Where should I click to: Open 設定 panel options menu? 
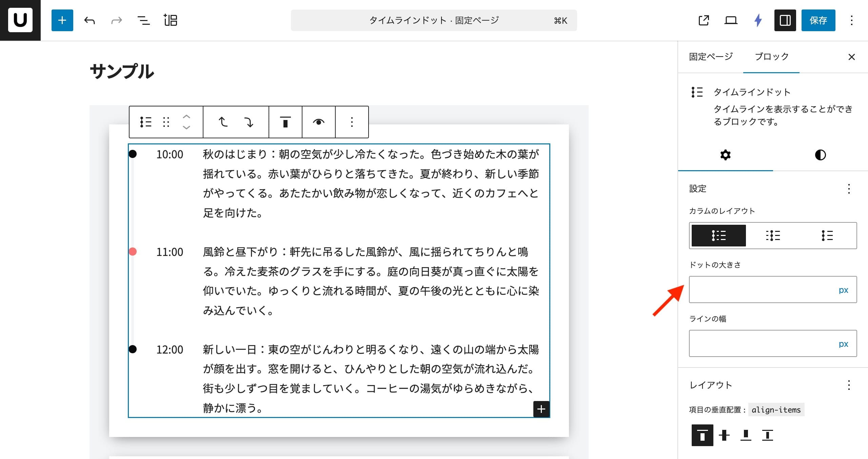click(849, 189)
